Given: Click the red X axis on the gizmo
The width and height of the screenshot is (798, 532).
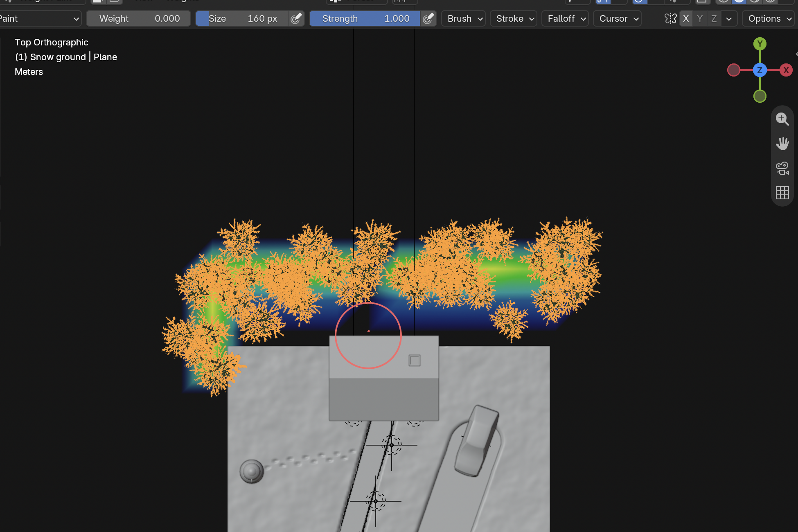Looking at the screenshot, I should 786,70.
